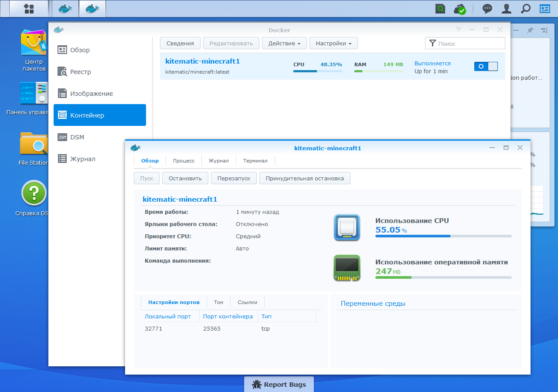This screenshot has width=558, height=392.
Task: Click the Перезапуск button
Action: pos(234,178)
